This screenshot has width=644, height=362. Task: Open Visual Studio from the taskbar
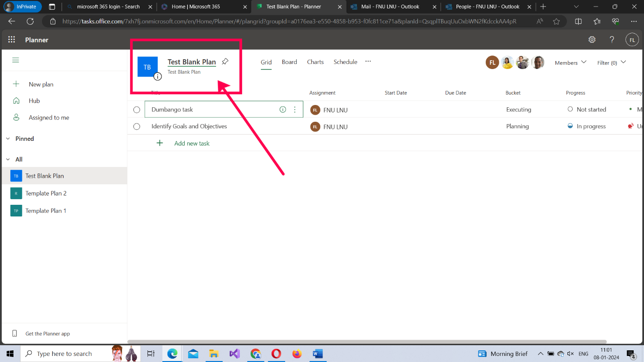(235, 354)
